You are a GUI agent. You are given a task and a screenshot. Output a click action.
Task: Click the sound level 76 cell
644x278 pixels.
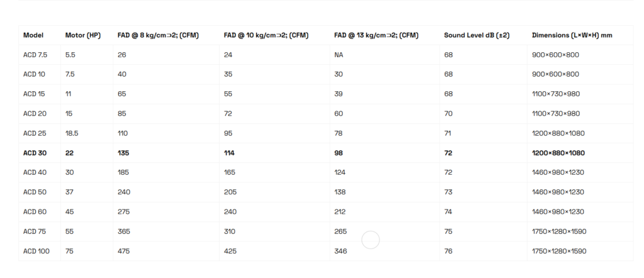click(x=448, y=251)
